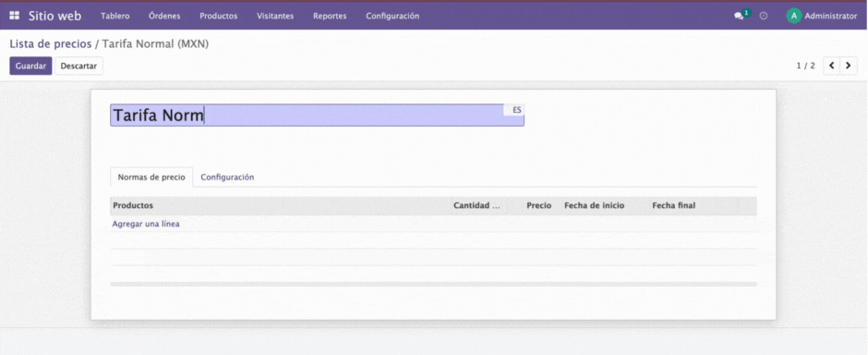The image size is (868, 355).
Task: Click Agregar una línea link
Action: click(x=146, y=225)
